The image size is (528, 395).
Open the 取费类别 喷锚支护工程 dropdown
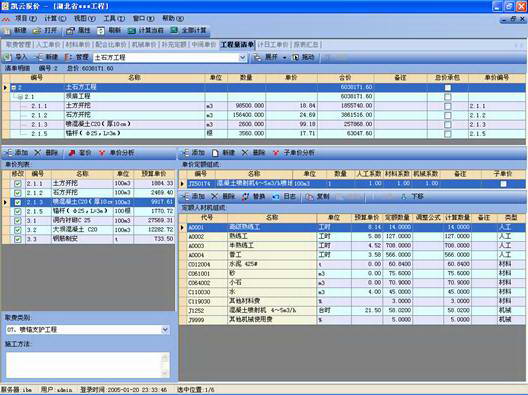(165, 329)
